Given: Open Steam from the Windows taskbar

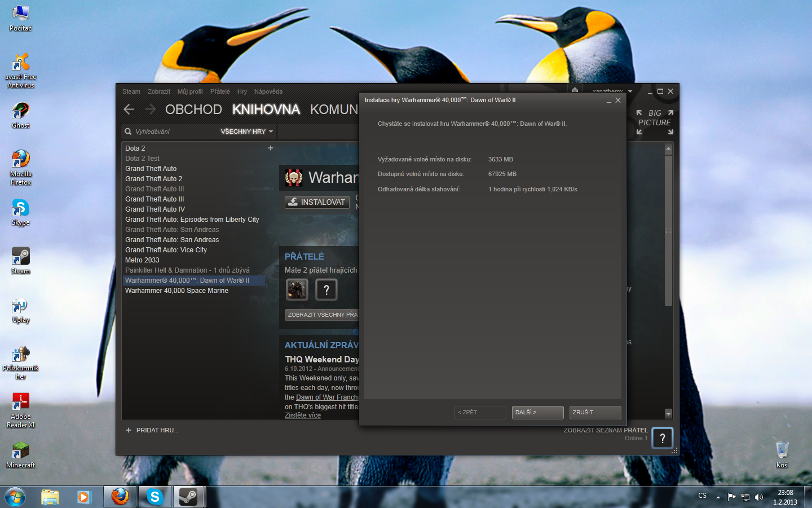Looking at the screenshot, I should click(x=188, y=497).
